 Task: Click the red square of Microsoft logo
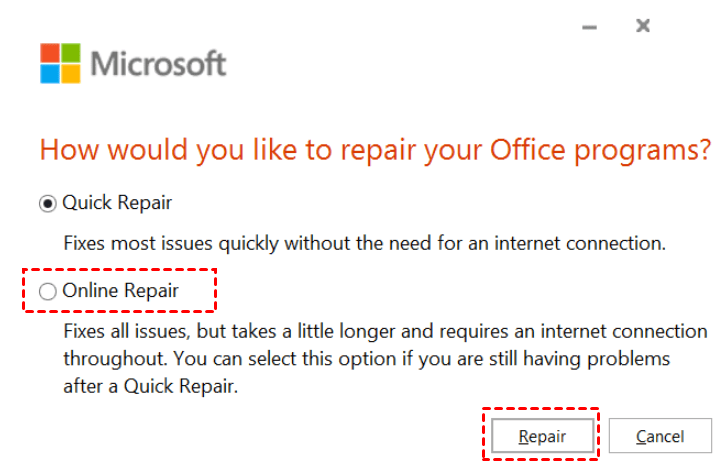tap(50, 53)
